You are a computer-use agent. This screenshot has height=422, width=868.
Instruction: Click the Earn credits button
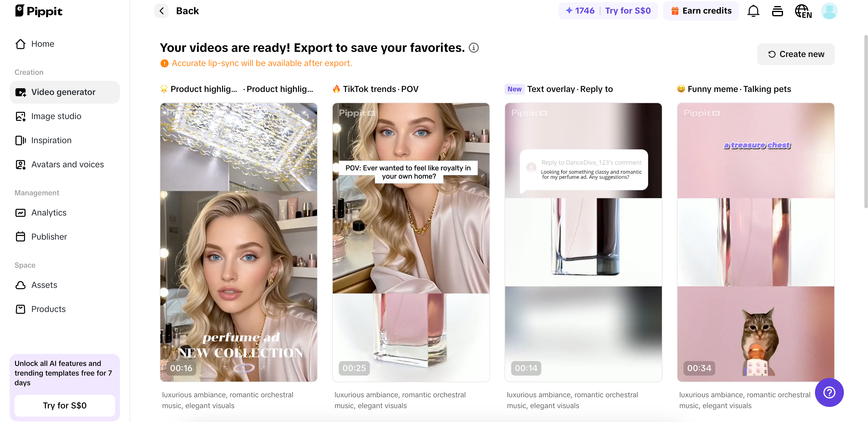point(701,11)
